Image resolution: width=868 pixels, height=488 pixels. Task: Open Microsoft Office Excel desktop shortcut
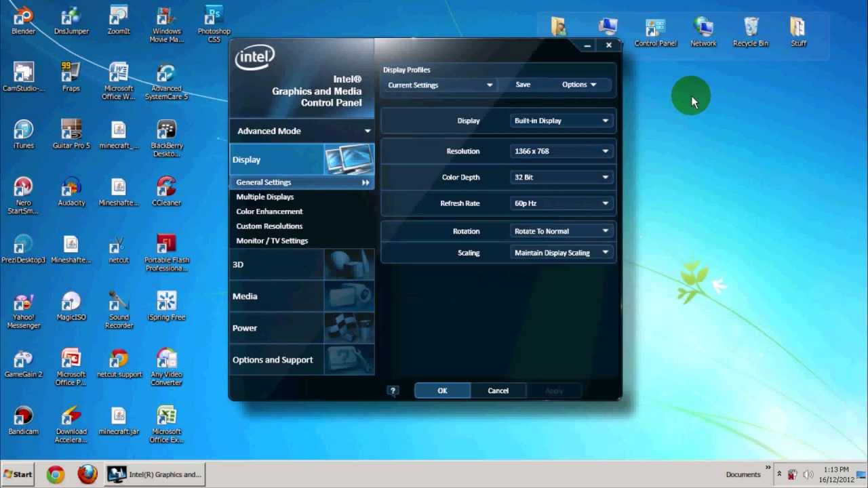tap(167, 425)
